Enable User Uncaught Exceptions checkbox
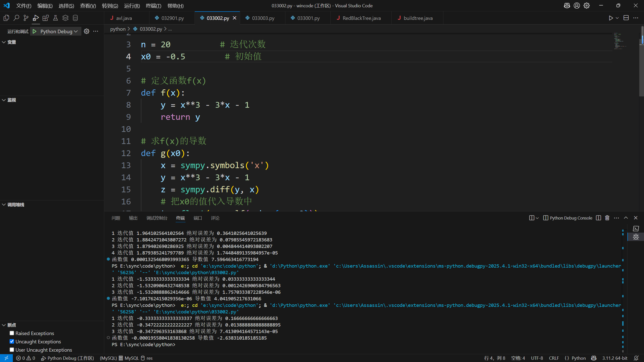Viewport: 644px width, 362px height. pos(12,350)
